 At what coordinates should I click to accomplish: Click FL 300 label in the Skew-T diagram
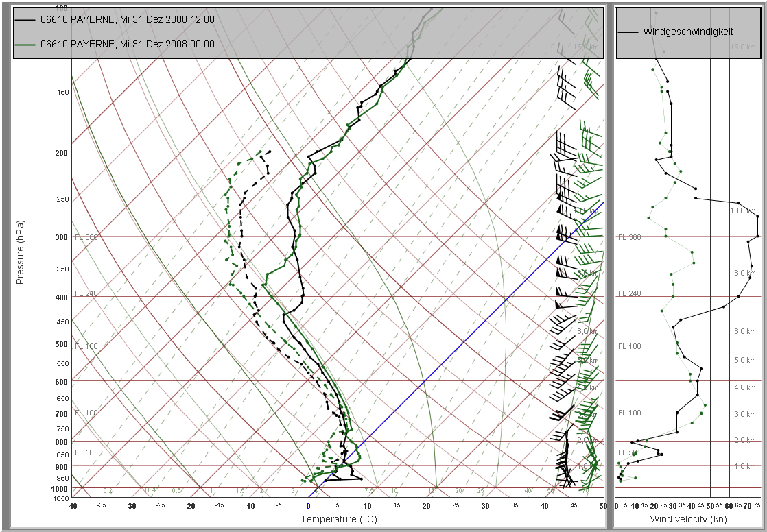point(86,237)
